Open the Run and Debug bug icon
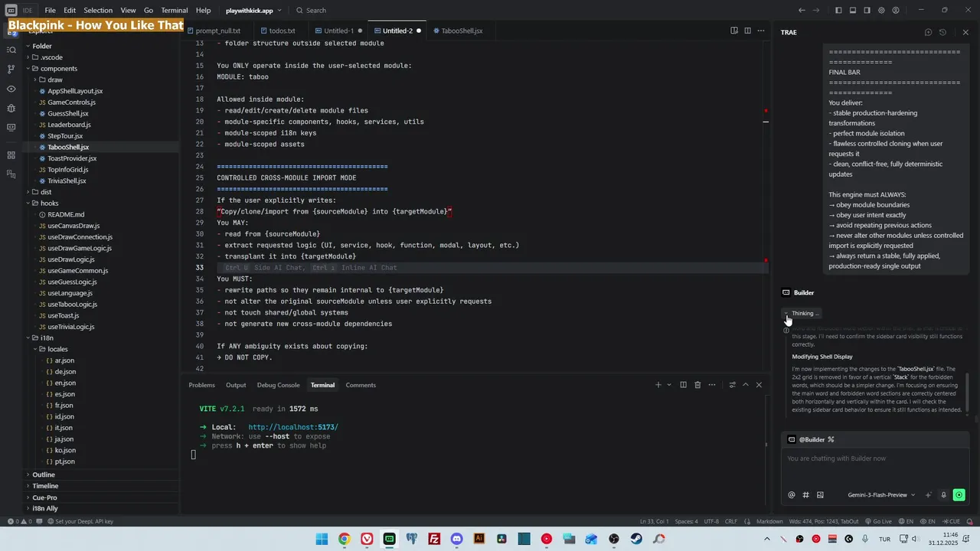The height and width of the screenshot is (551, 980). [x=11, y=108]
